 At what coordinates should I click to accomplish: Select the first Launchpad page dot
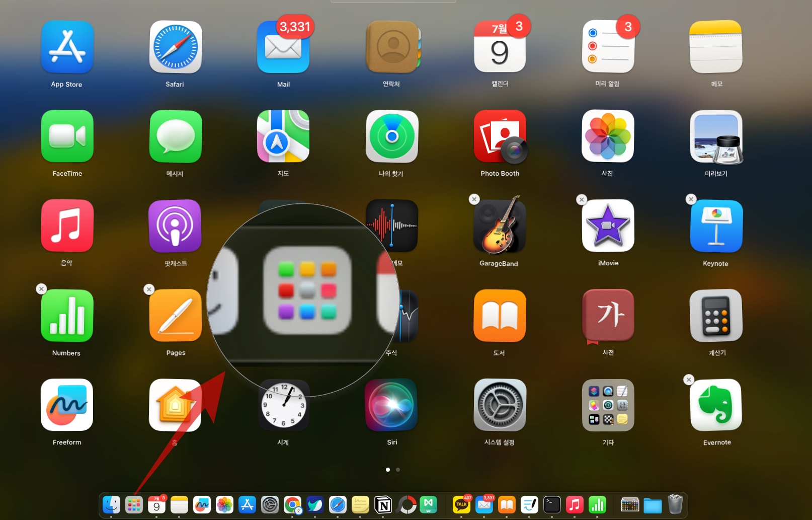click(387, 470)
